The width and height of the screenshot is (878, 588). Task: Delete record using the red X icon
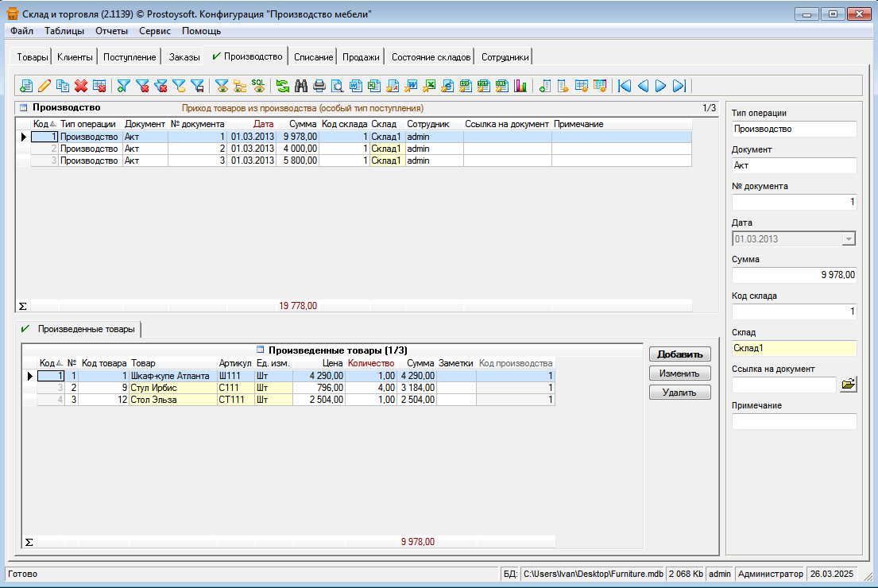tap(81, 86)
